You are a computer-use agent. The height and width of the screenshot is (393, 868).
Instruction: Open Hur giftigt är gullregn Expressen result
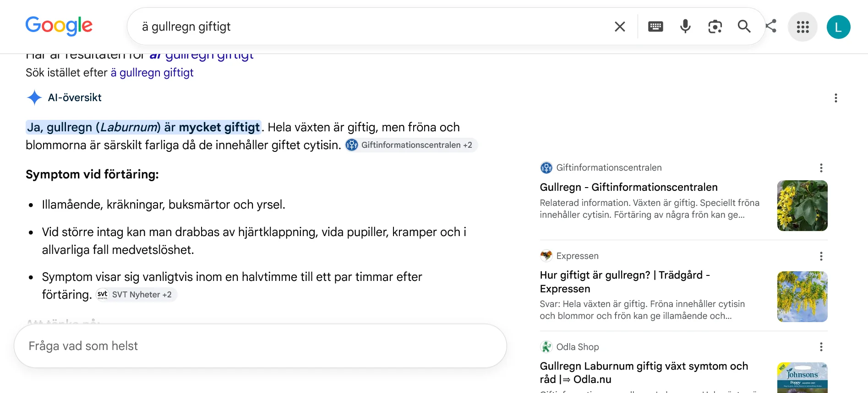[x=625, y=282]
